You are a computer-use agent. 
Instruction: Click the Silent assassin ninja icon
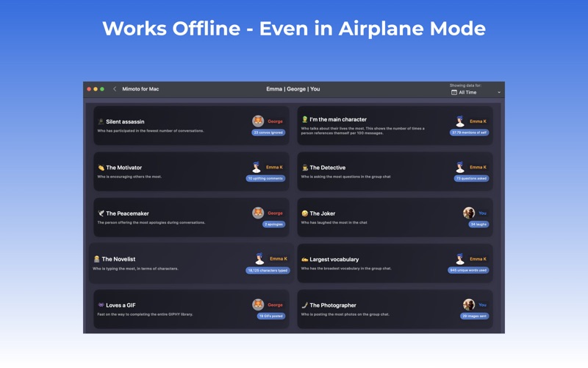pyautogui.click(x=101, y=121)
